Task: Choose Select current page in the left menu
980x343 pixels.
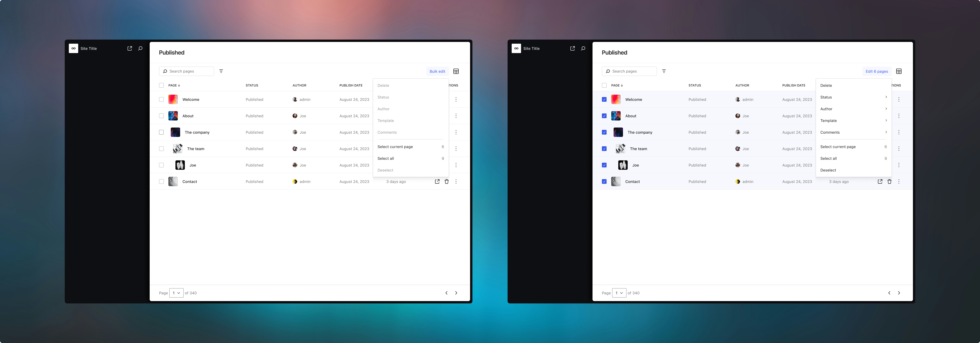Action: [395, 147]
